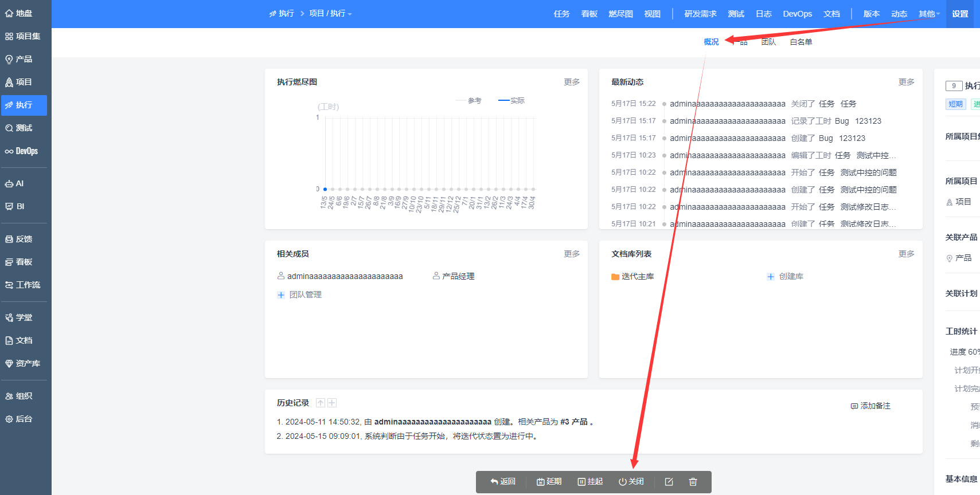The image size is (980, 495).
Task: Open Bug 123123 created at 15:17
Action: point(852,138)
